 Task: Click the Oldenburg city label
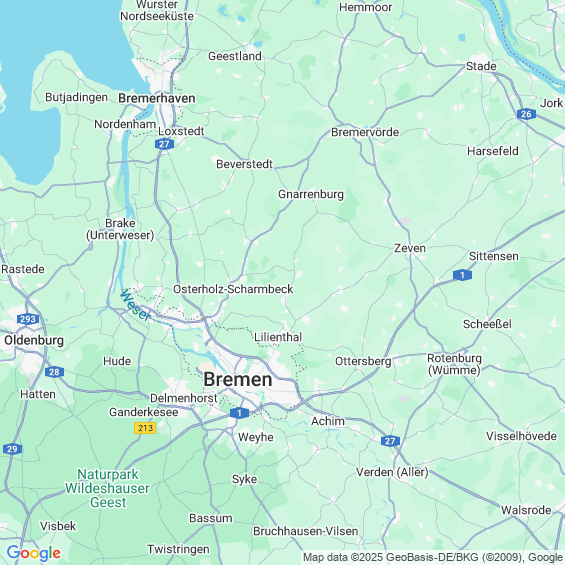click(x=34, y=340)
